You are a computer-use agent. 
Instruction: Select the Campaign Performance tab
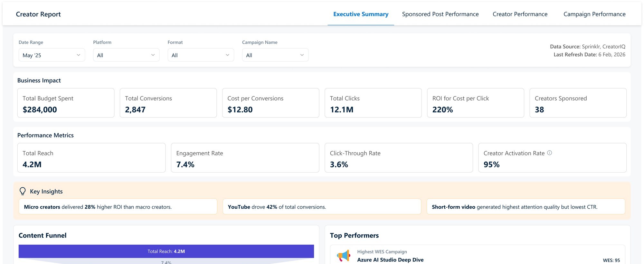[x=594, y=14]
